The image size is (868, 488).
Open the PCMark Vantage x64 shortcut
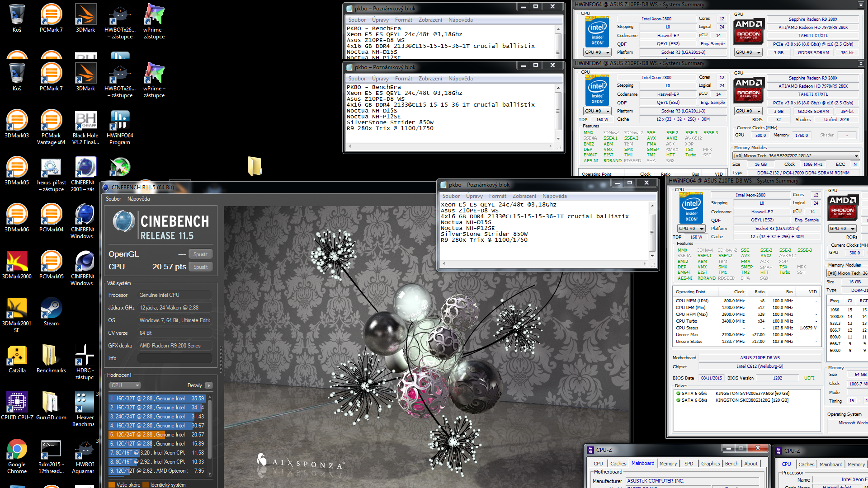pos(51,127)
